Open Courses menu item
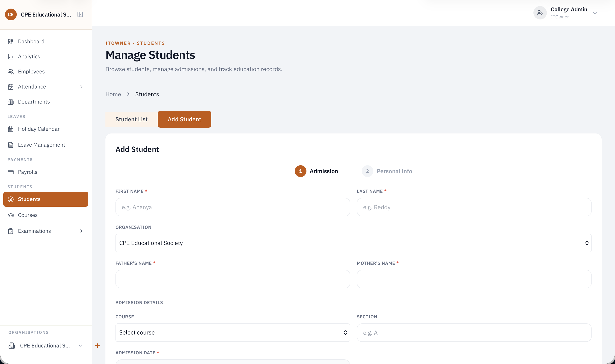This screenshot has height=364, width=615. (46, 215)
